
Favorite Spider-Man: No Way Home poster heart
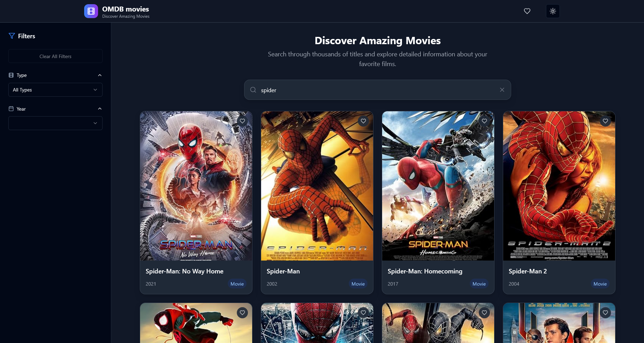pos(242,121)
